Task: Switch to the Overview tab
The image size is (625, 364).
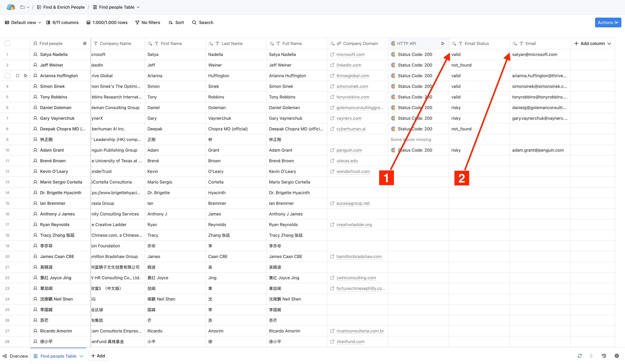Action: coord(15,356)
